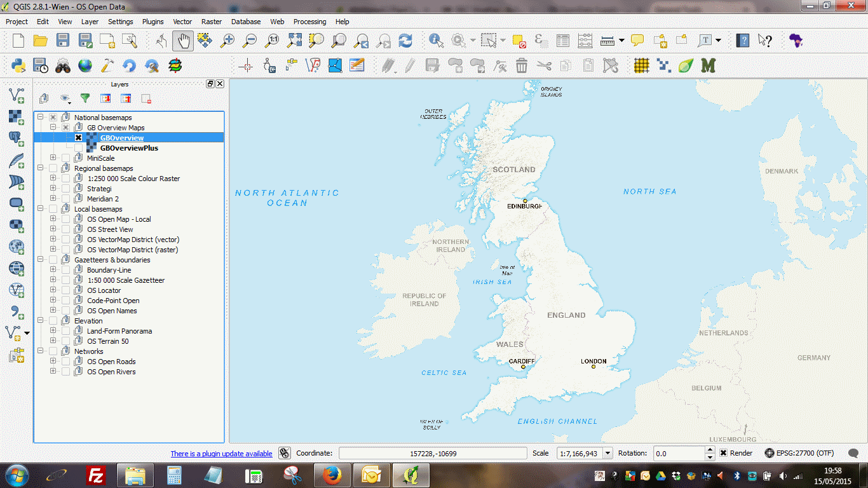Image resolution: width=868 pixels, height=488 pixels.
Task: Expand the Meridian 2 group
Action: coord(53,199)
